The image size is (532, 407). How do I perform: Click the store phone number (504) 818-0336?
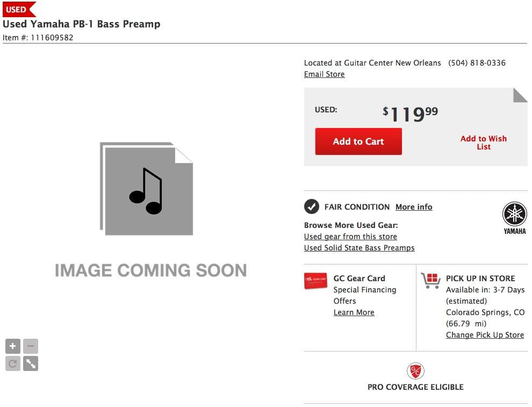pyautogui.click(x=477, y=63)
